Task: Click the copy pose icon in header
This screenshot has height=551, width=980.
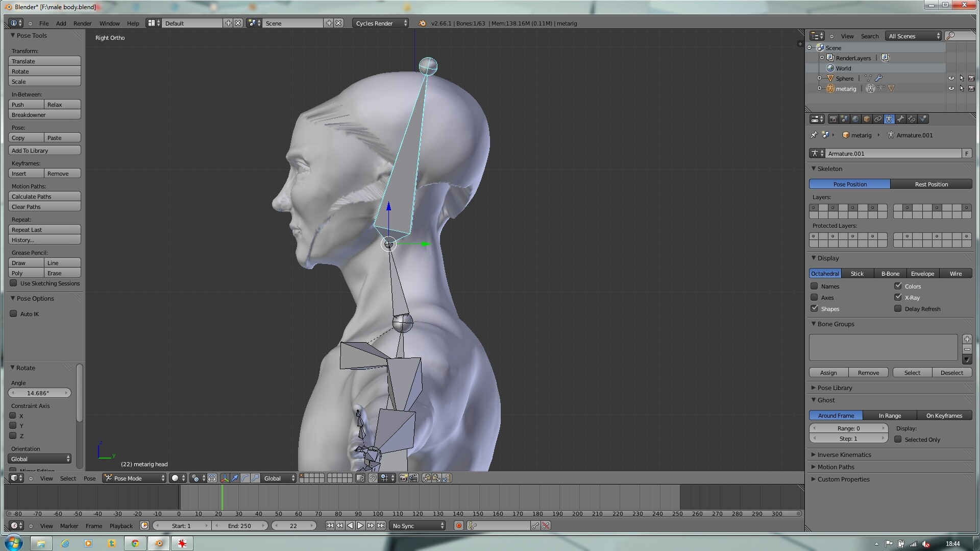Action: (x=426, y=478)
